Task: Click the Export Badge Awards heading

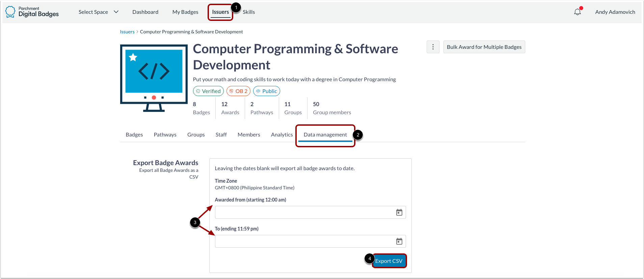Action: pos(166,163)
